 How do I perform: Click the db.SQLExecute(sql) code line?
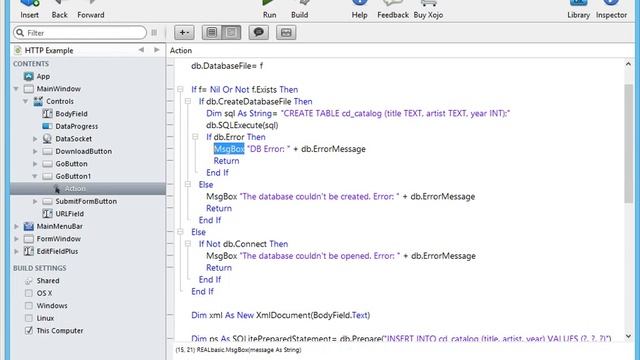[x=242, y=125]
